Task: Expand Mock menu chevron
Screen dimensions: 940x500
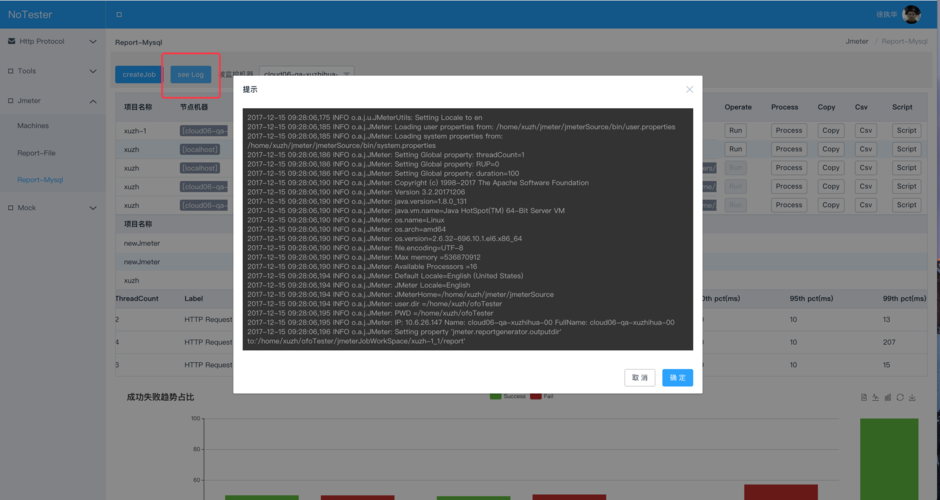Action: point(93,207)
